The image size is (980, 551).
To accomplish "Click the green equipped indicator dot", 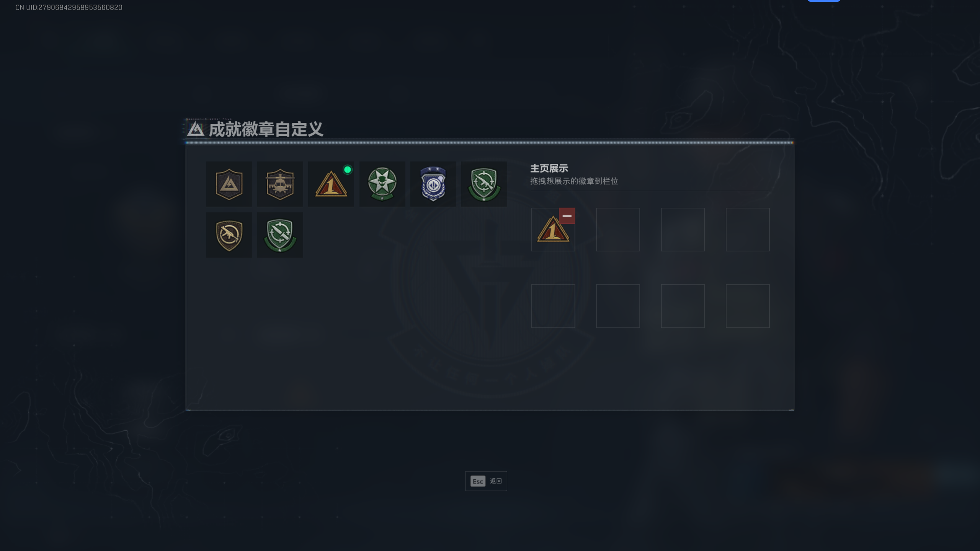I will coord(347,170).
